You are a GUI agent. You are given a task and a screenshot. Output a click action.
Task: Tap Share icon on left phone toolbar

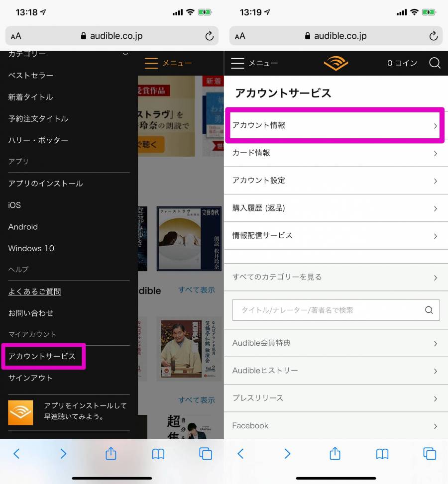click(x=111, y=453)
